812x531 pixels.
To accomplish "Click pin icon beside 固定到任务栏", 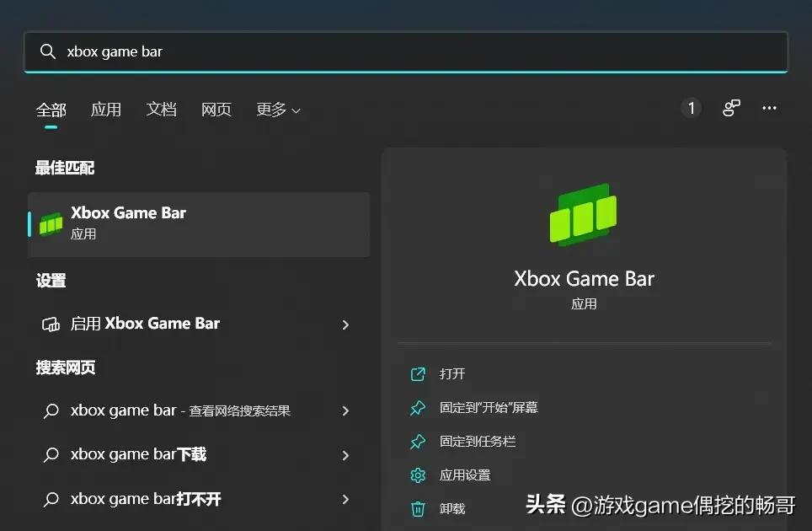I will (x=418, y=442).
